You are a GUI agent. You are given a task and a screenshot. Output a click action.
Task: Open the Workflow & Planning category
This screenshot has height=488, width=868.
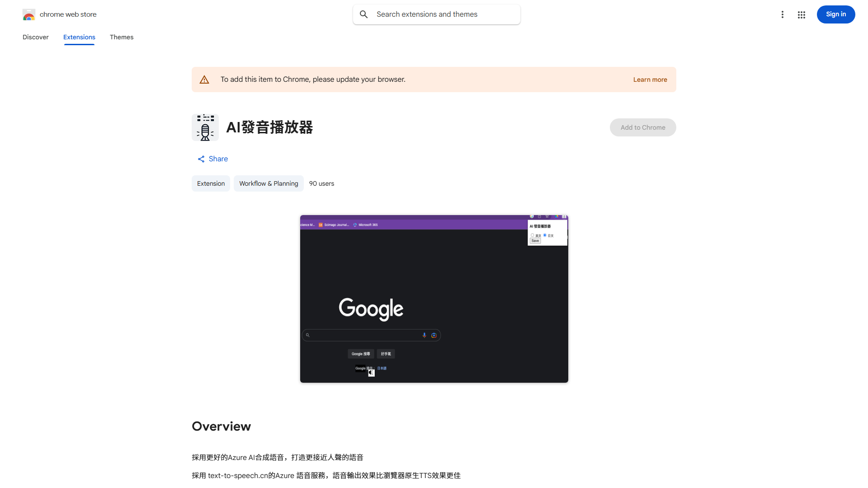point(268,183)
